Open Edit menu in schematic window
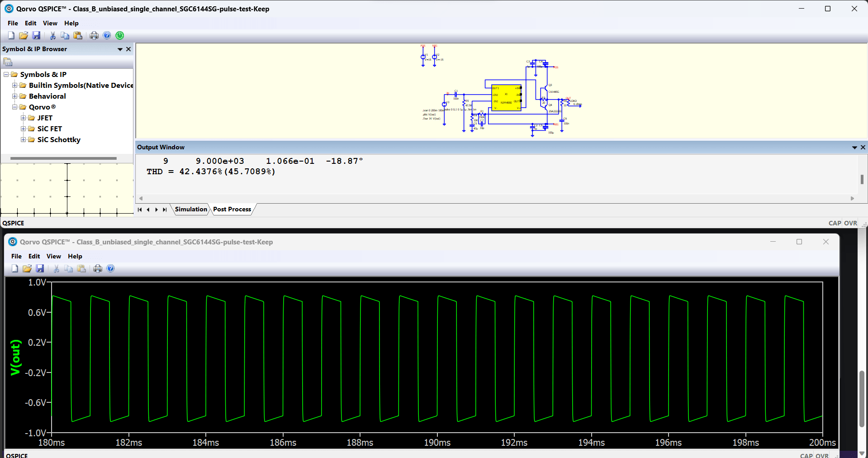The width and height of the screenshot is (868, 458). click(30, 23)
